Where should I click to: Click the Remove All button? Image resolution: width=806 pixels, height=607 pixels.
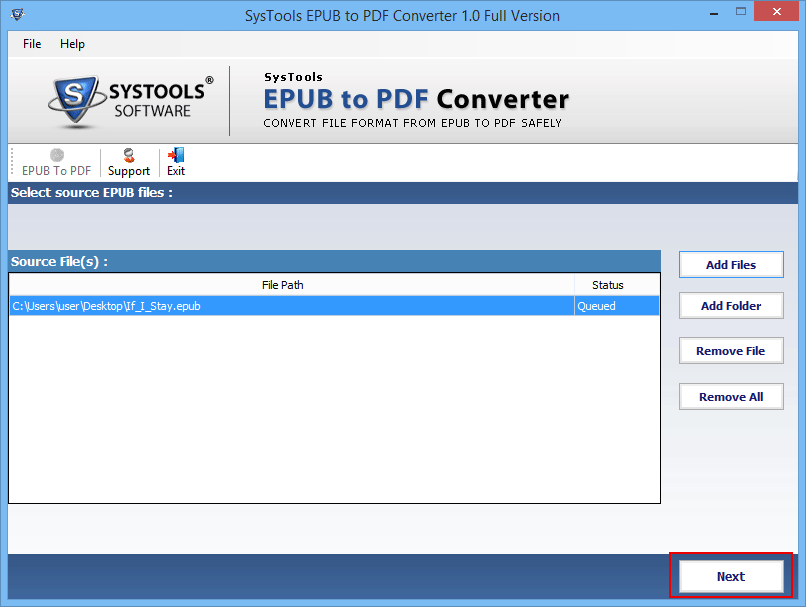point(731,397)
